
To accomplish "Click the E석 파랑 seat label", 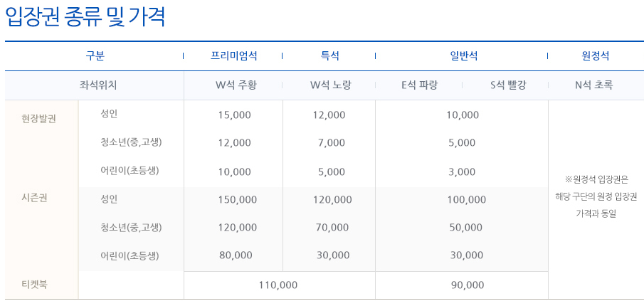I will tap(419, 85).
